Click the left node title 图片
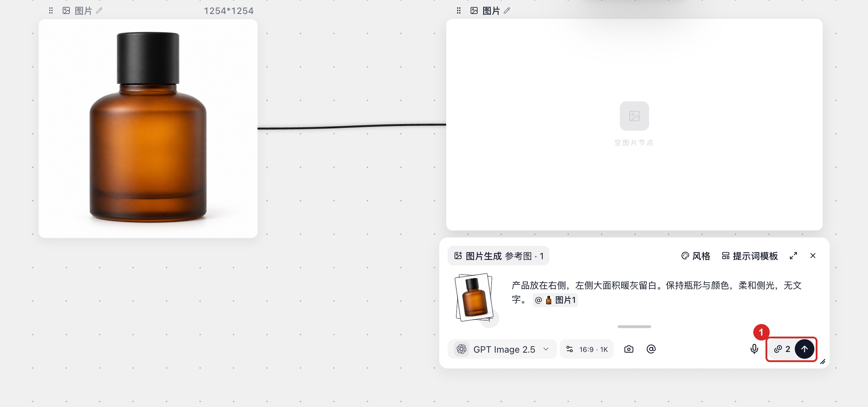868x407 pixels. point(83,11)
